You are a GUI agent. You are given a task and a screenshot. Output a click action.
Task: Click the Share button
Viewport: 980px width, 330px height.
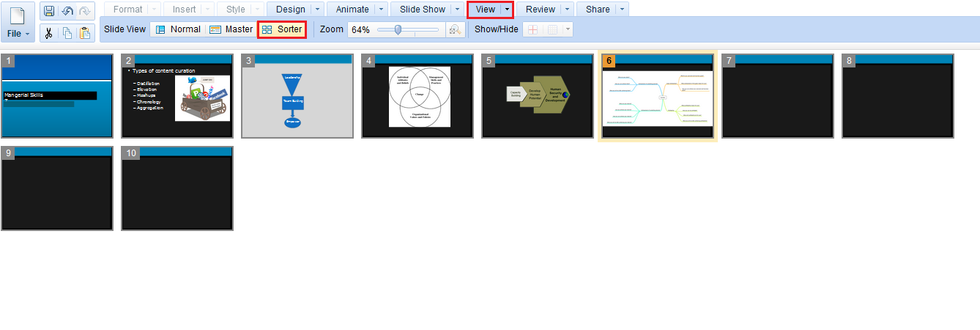point(598,10)
